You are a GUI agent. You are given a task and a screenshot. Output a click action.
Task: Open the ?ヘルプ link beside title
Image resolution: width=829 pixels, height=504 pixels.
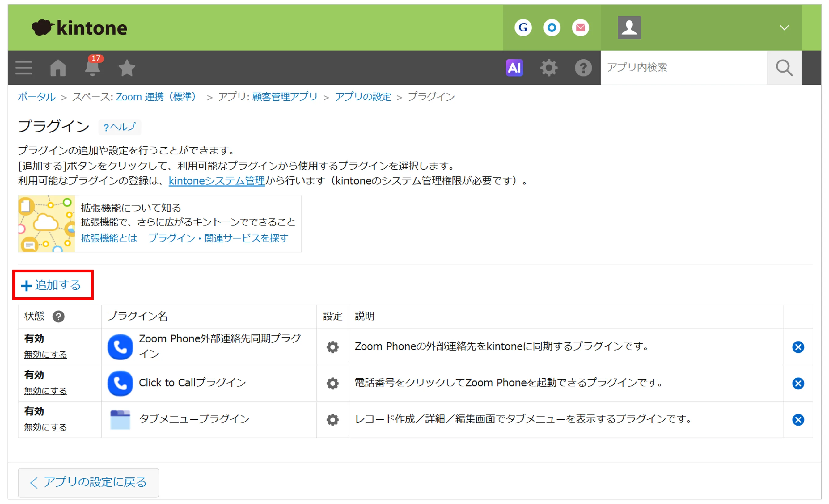[x=120, y=127]
